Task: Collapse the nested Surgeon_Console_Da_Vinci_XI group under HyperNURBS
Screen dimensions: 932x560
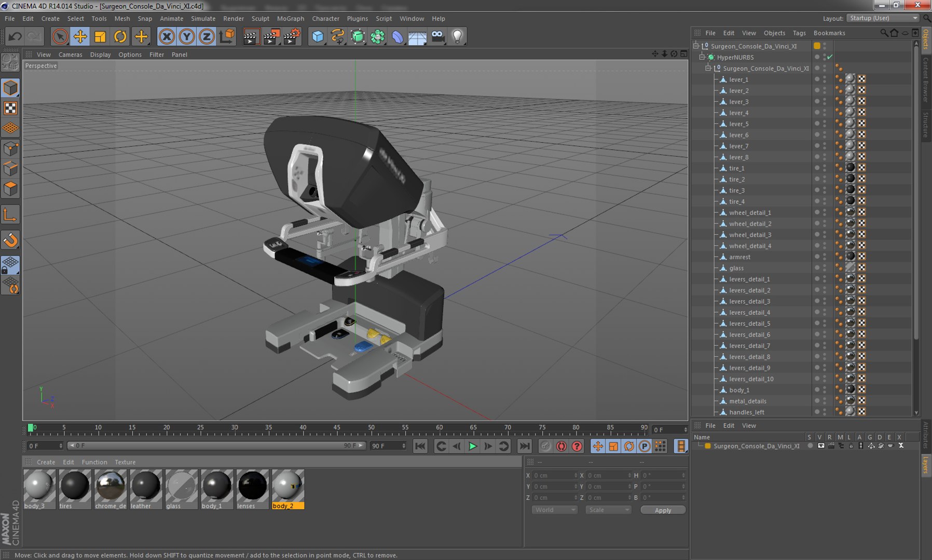Action: coord(708,68)
